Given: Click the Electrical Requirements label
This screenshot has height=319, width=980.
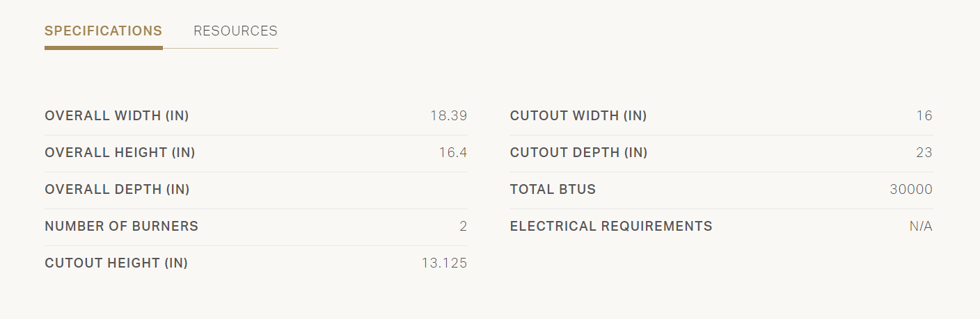Looking at the screenshot, I should pyautogui.click(x=611, y=227).
